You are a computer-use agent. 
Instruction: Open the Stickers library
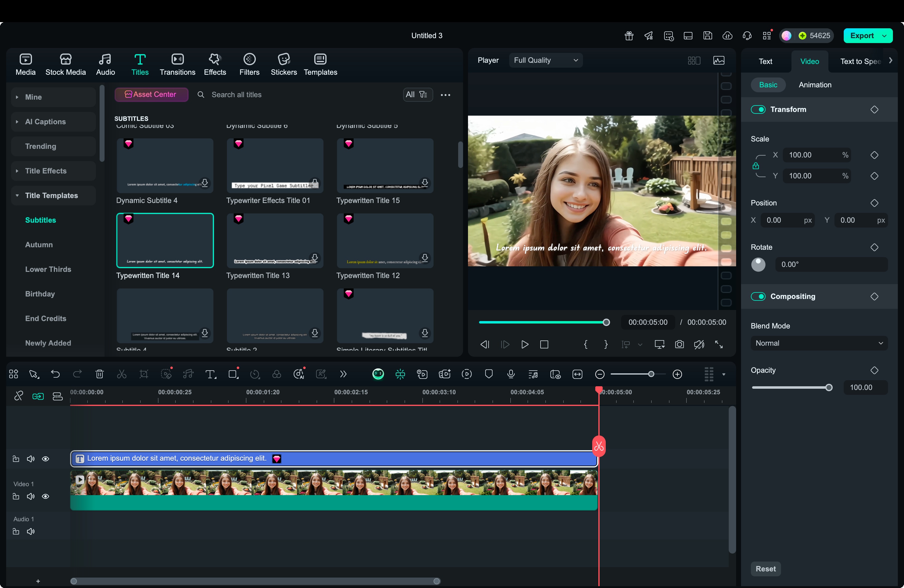(283, 64)
